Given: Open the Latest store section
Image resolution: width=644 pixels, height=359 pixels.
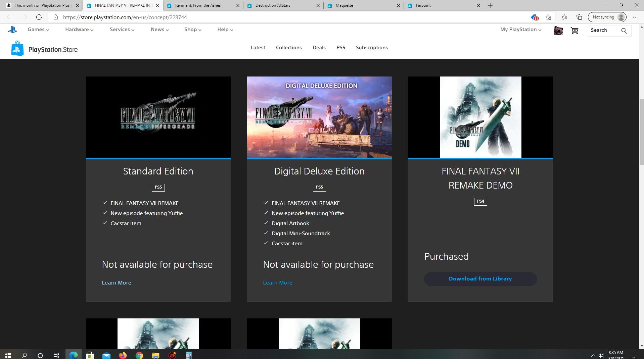Looking at the screenshot, I should [258, 48].
